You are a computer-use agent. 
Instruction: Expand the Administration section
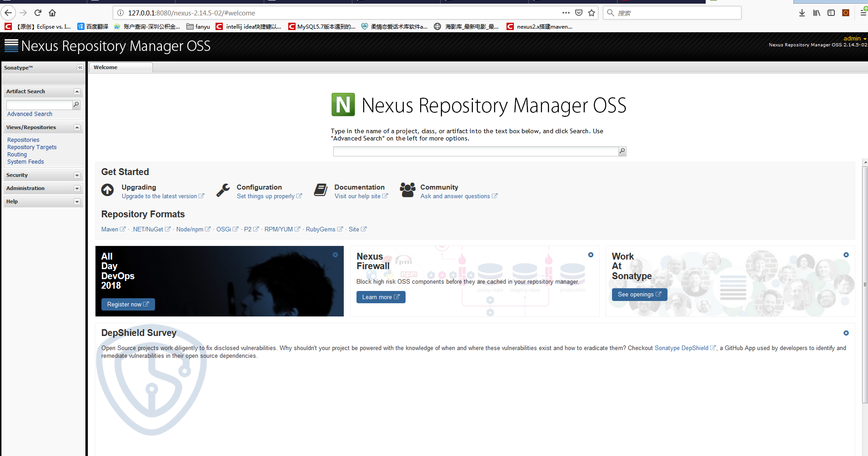[77, 189]
